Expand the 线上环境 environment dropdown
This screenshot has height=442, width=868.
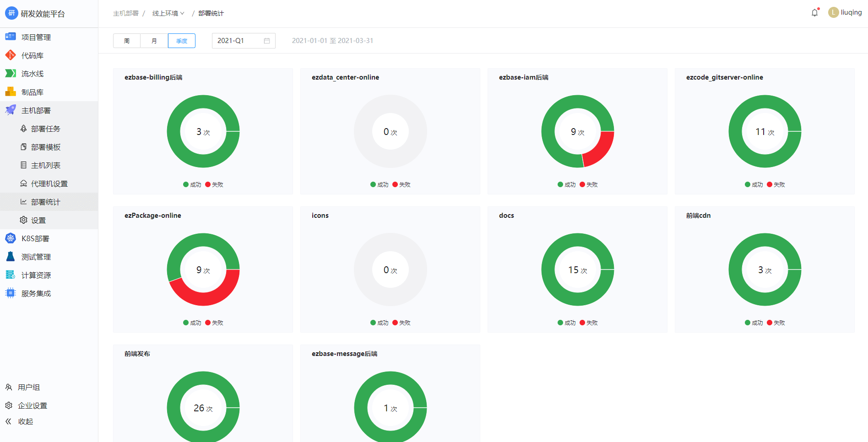(x=168, y=13)
